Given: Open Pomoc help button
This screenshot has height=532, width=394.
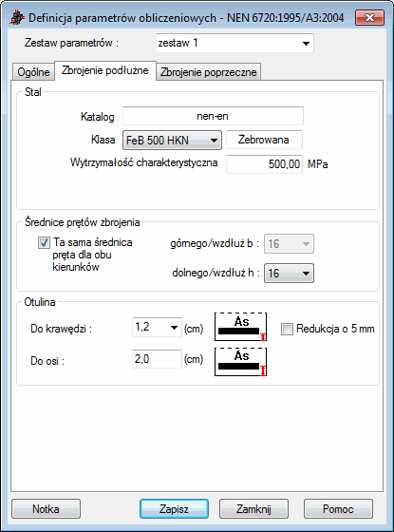Looking at the screenshot, I should click(338, 509).
